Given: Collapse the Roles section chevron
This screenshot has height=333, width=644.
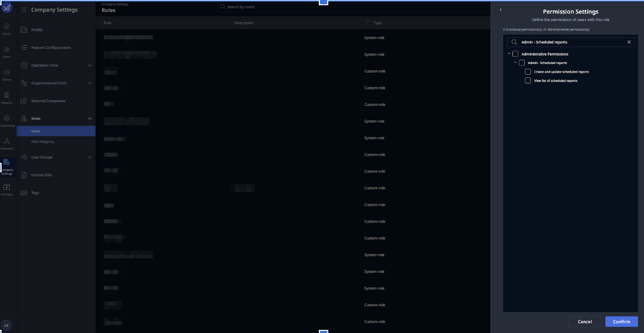Looking at the screenshot, I should point(90,119).
